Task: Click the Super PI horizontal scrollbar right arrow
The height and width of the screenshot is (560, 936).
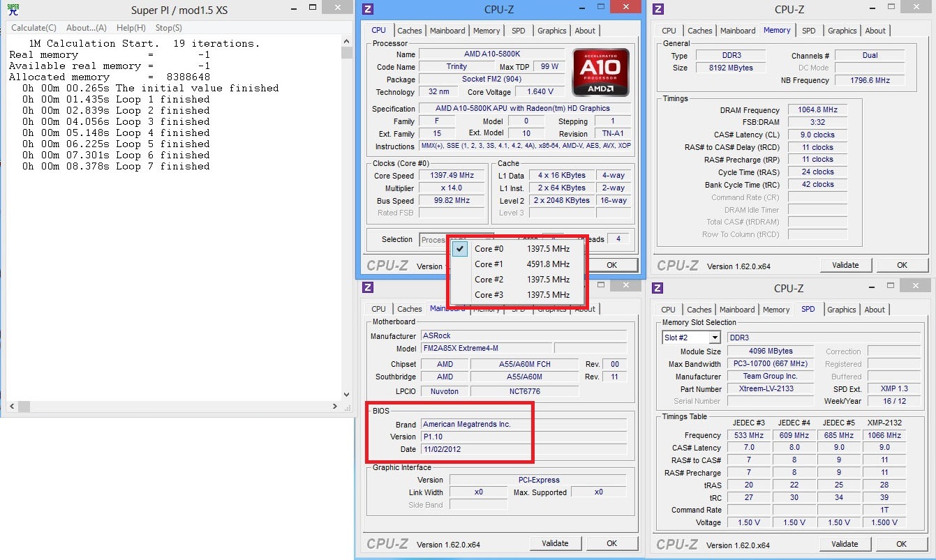Action: pos(336,406)
